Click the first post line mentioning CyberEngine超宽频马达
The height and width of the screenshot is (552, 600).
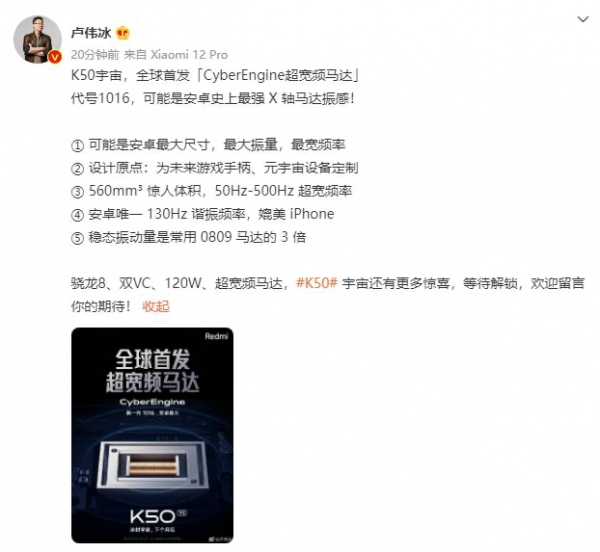coord(215,75)
